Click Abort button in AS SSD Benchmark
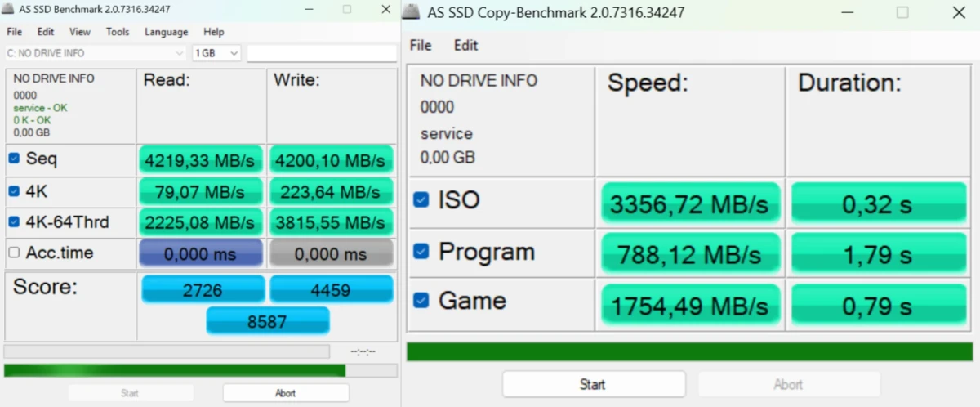 point(286,393)
